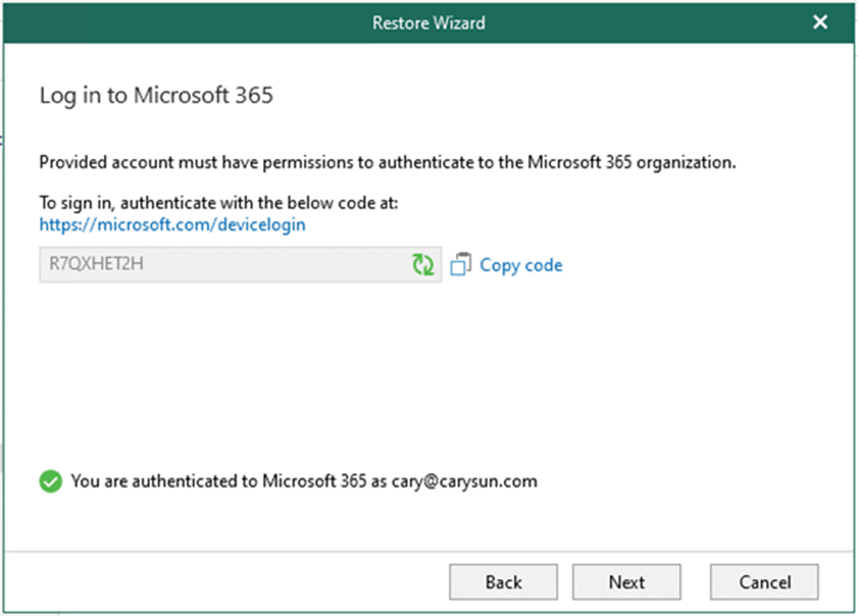Cancel the restore wizard

pos(764,582)
